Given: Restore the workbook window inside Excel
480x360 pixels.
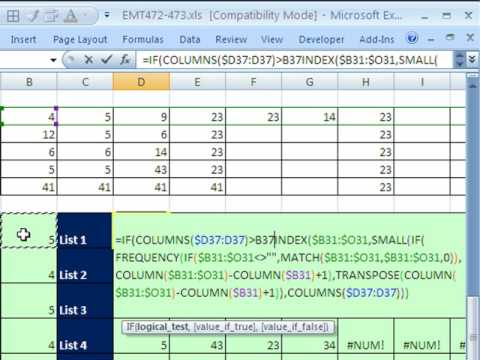Looking at the screenshot, I should pyautogui.click(x=450, y=38).
